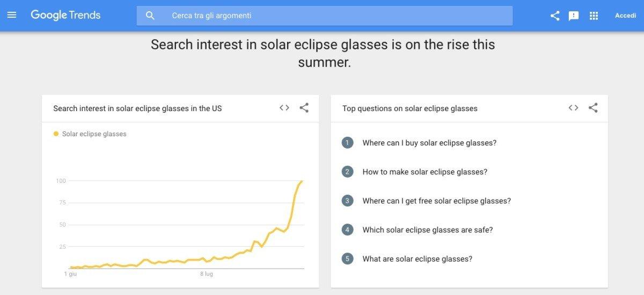Open the hamburger navigation menu

(12, 15)
